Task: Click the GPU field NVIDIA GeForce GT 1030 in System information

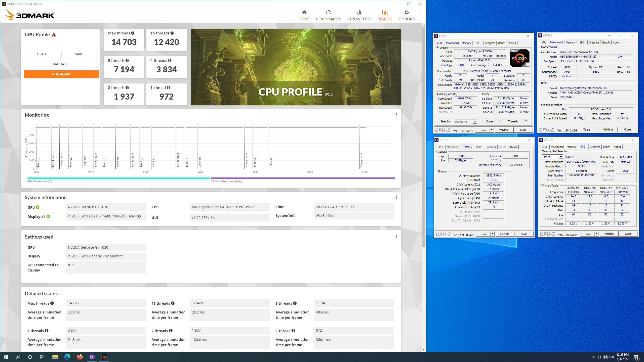Action: tap(106, 207)
